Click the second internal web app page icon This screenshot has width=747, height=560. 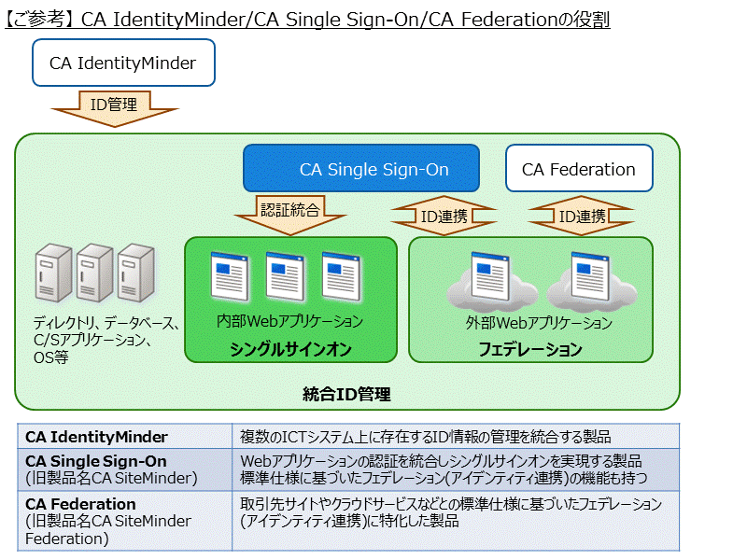pos(285,276)
